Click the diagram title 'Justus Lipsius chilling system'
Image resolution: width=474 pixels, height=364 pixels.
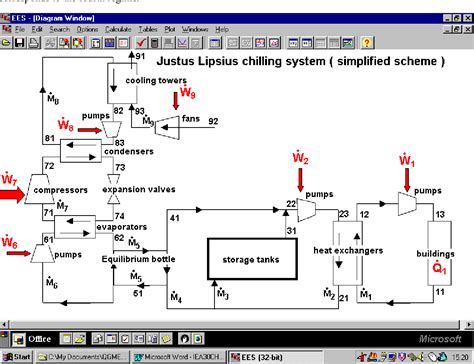point(241,61)
